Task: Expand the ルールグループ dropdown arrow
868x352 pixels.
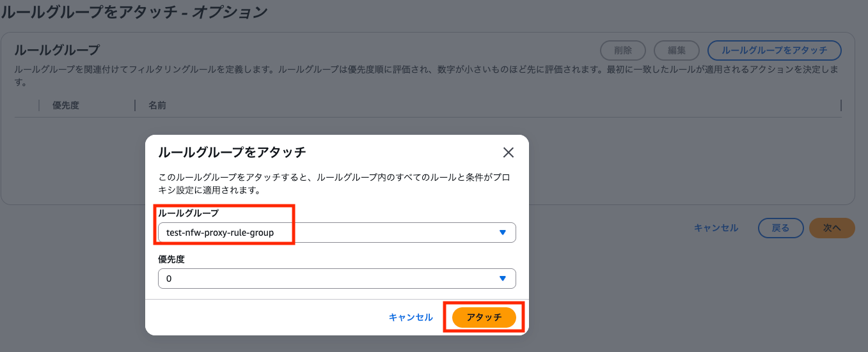Action: (x=503, y=233)
